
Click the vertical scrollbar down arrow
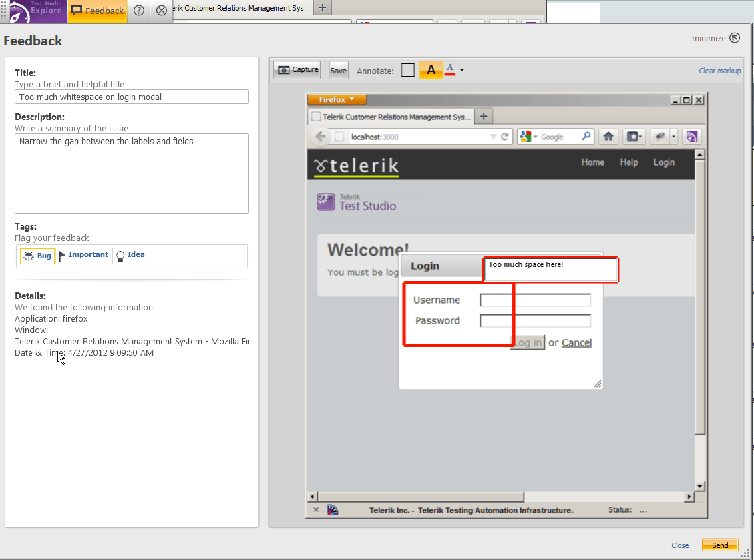[700, 485]
